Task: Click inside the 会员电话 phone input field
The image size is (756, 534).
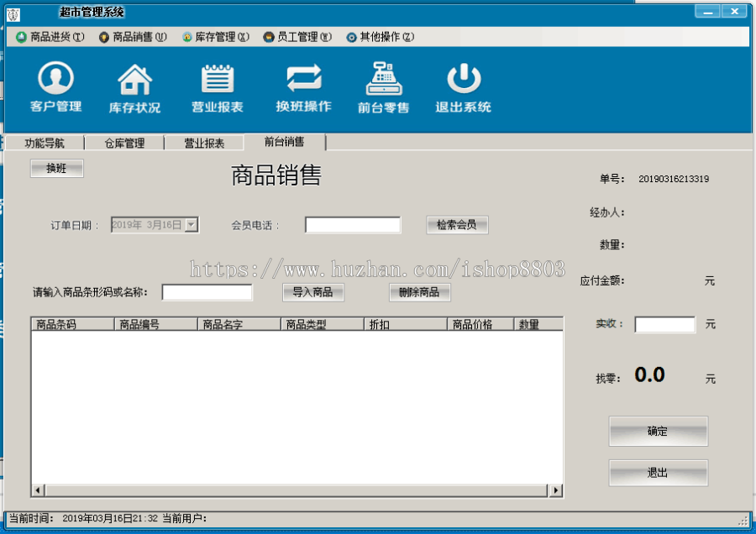Action: coord(352,224)
